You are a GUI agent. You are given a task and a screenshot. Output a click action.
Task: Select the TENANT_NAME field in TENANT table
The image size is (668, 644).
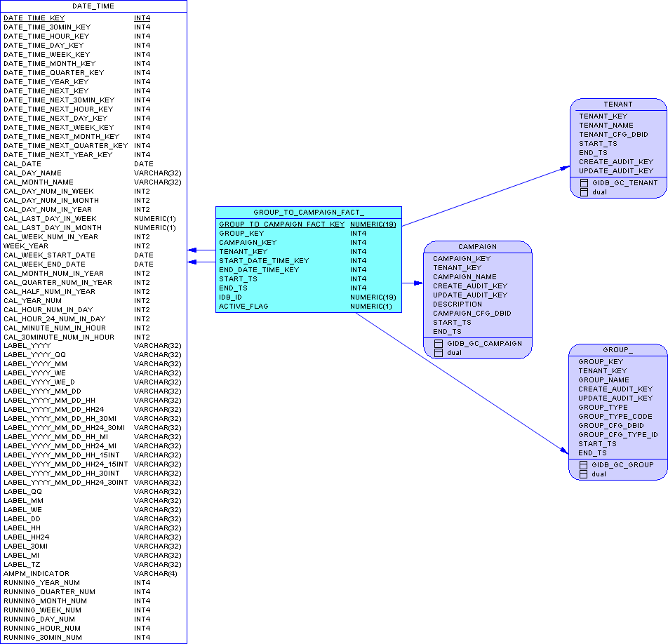(606, 126)
